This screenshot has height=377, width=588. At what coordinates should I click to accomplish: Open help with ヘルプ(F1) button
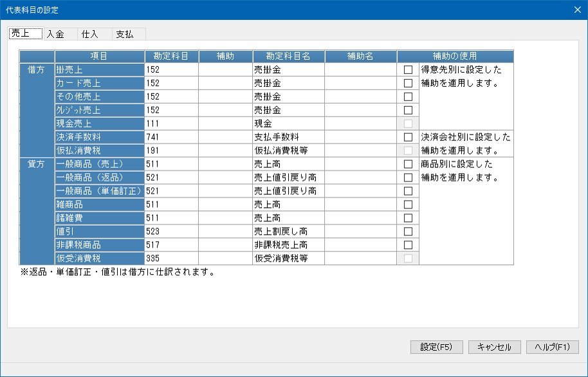point(552,347)
